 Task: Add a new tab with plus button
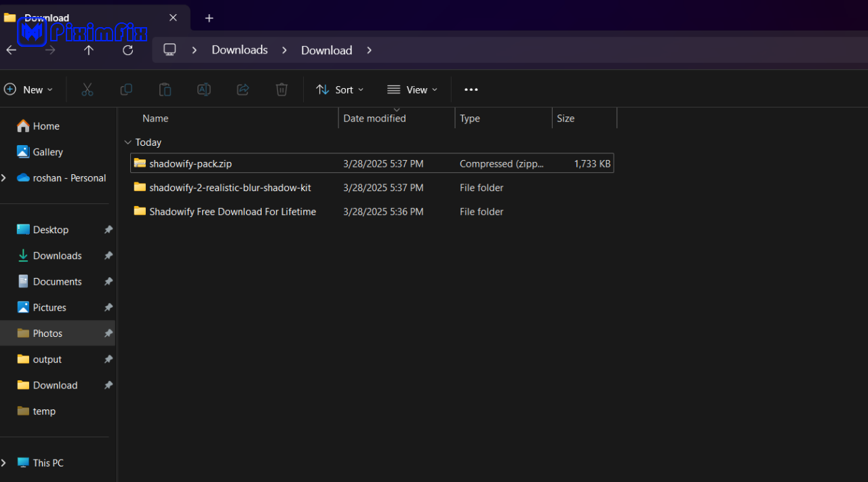click(x=209, y=18)
